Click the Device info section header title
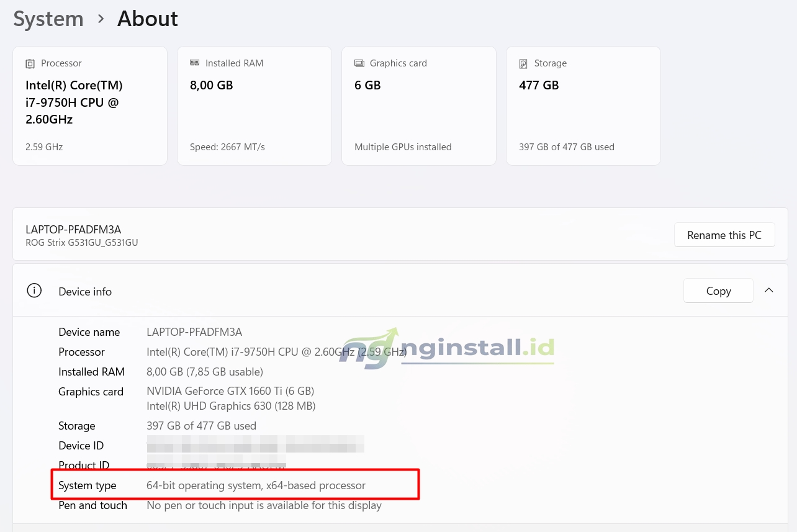Viewport: 797px width, 532px height. 85,291
